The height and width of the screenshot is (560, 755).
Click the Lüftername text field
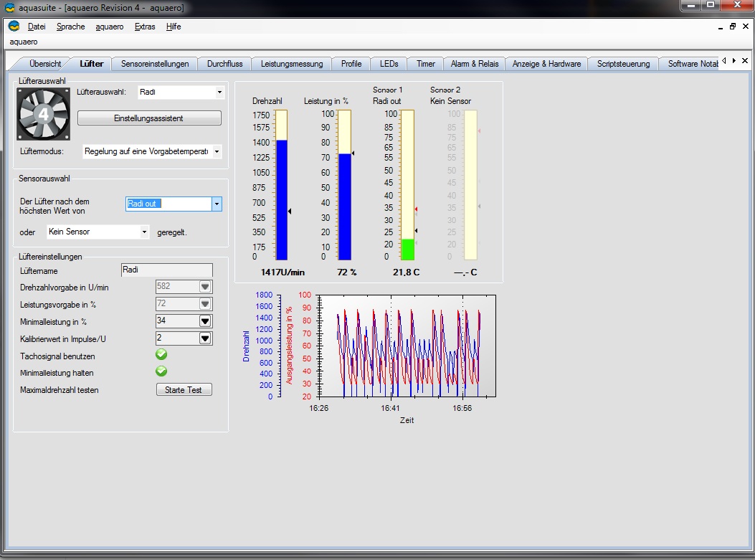point(167,270)
